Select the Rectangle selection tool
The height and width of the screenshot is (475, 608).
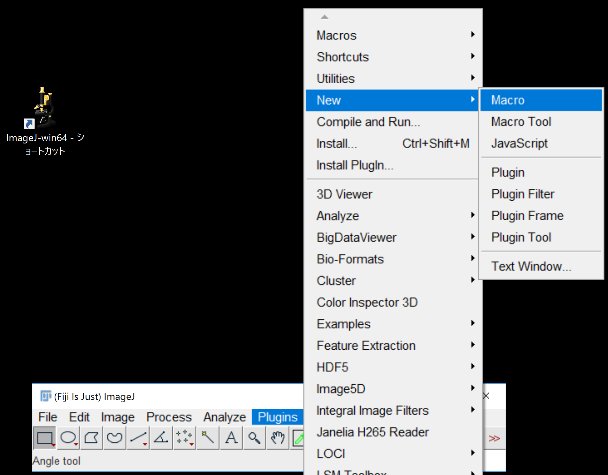(45, 438)
